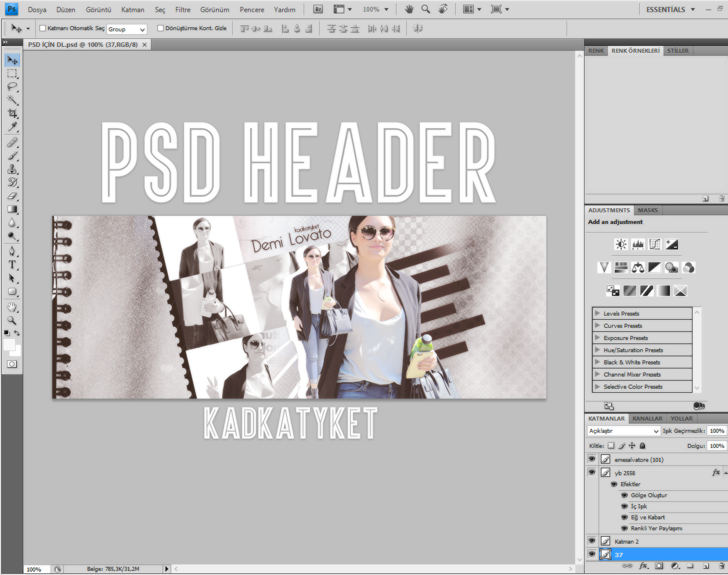Switch to the KANALLAR tab

pyautogui.click(x=647, y=418)
